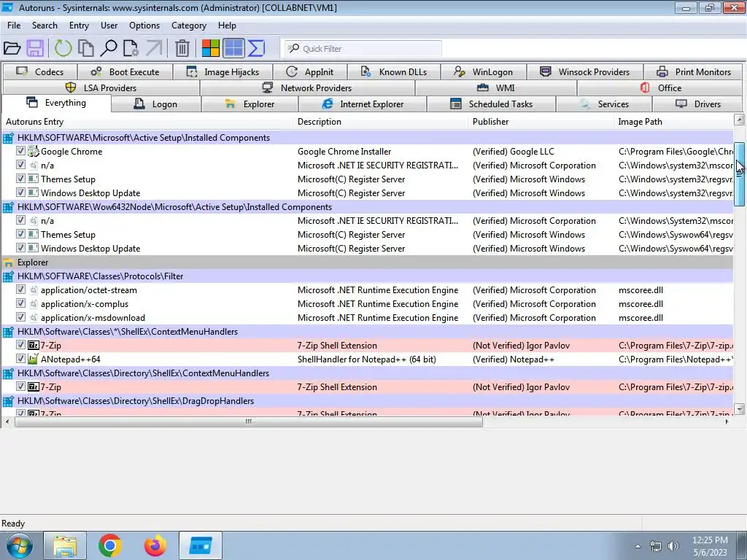The image size is (747, 560).
Task: Click the scroll down arrow of list
Action: click(740, 409)
